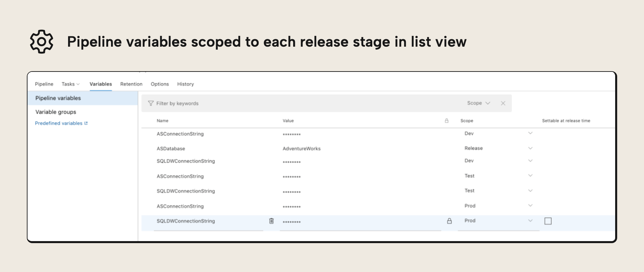Select ASConnectionString name in the Prod row
The image size is (644, 272).
point(180,206)
